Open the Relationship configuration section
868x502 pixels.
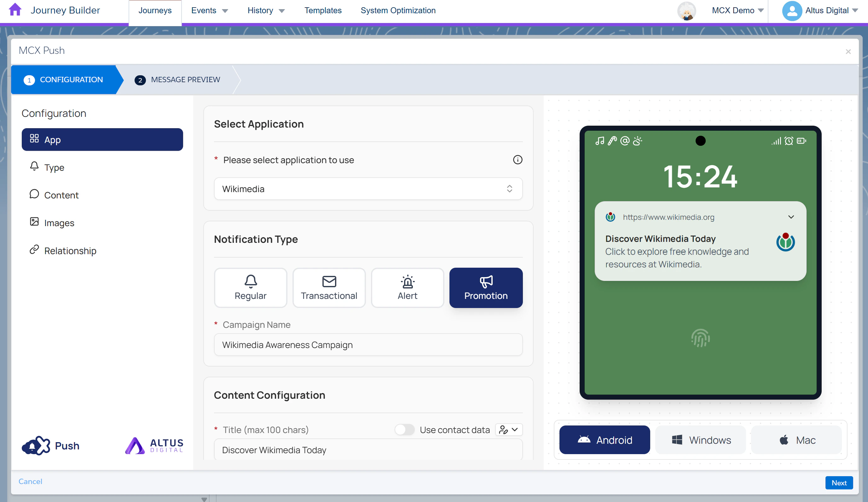point(102,251)
